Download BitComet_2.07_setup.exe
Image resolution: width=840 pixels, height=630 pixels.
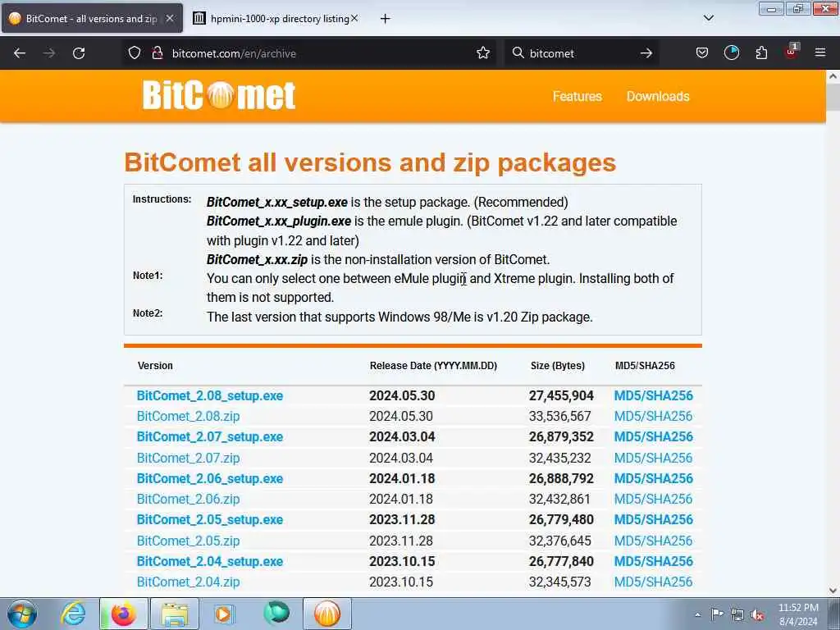click(210, 437)
